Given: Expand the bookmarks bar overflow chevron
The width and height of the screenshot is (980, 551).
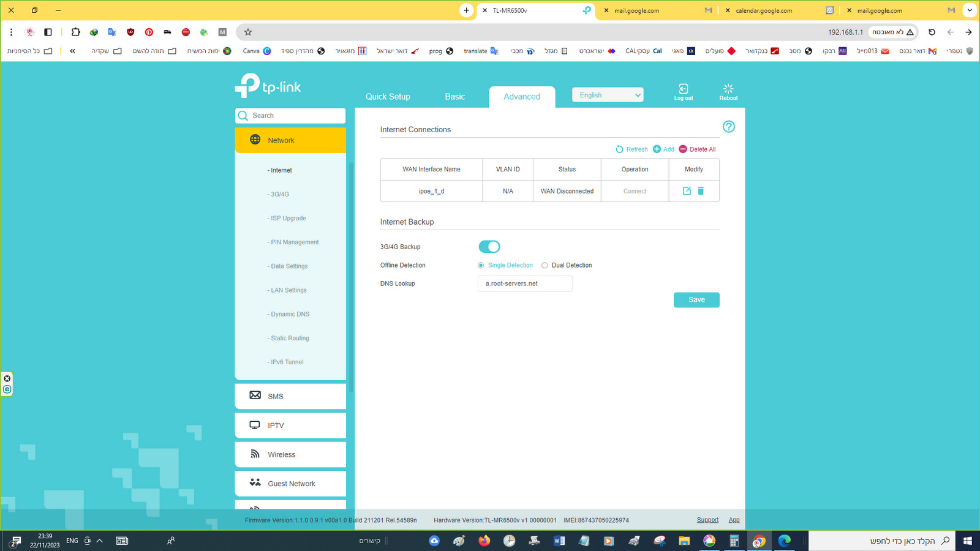Looking at the screenshot, I should [x=72, y=51].
